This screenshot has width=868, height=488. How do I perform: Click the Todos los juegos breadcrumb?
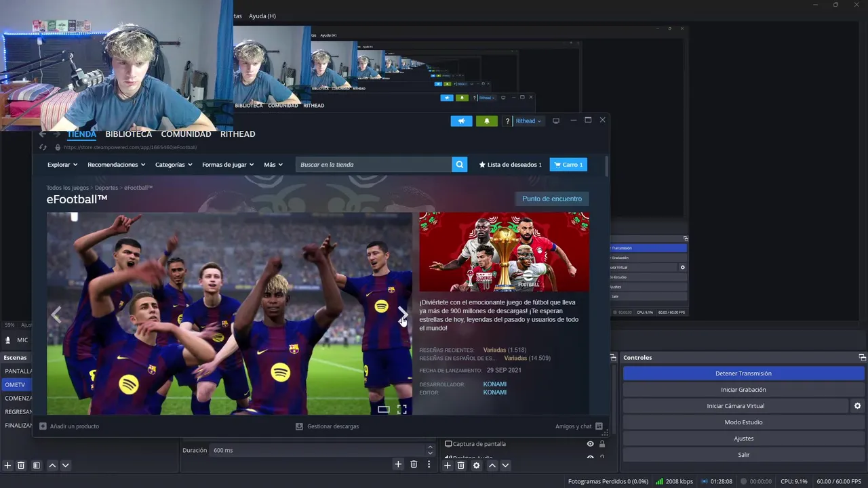[x=67, y=188]
